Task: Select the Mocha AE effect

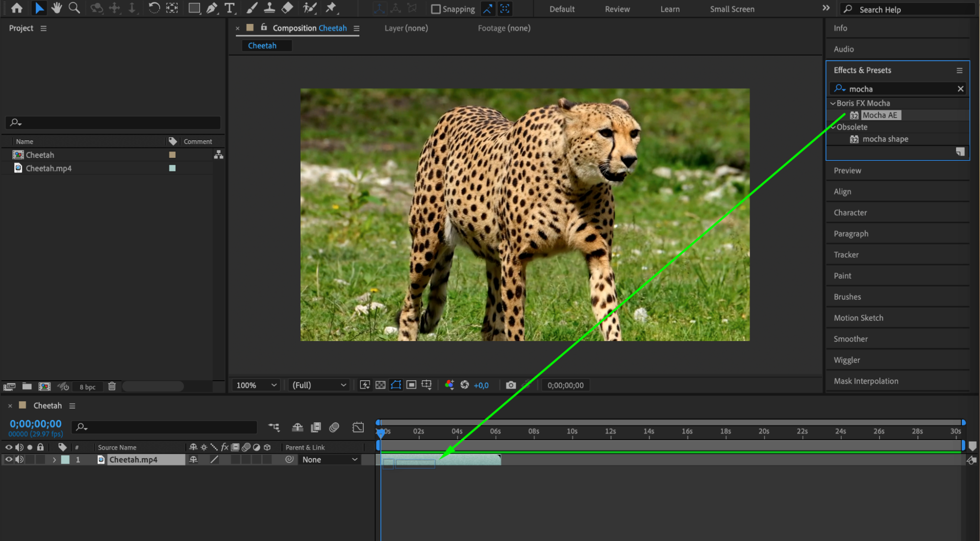Action: 879,115
